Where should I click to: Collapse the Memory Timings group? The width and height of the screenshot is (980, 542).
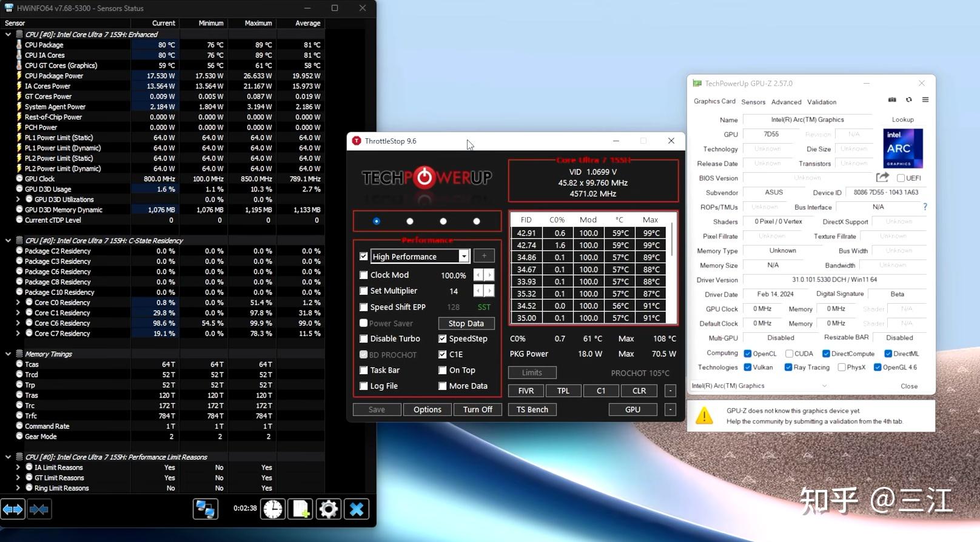click(8, 354)
